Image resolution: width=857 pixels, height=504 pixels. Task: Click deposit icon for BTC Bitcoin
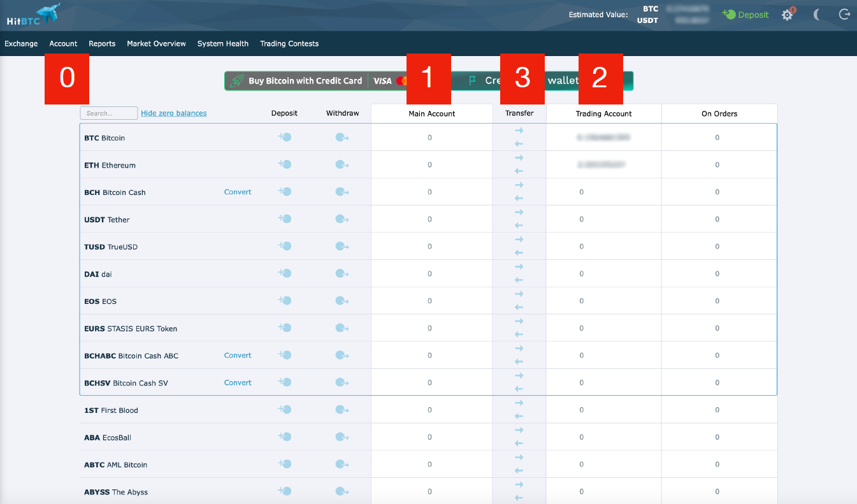click(285, 137)
